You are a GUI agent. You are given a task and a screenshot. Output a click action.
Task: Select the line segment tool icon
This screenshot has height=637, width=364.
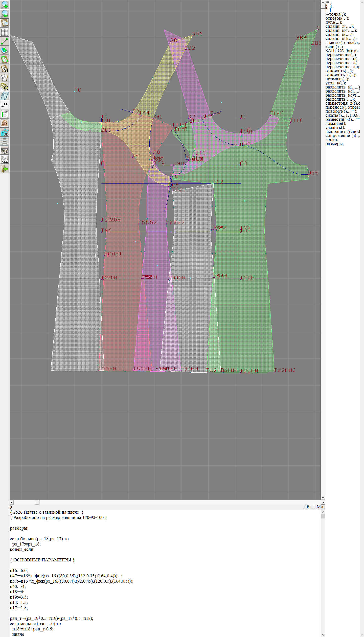pos(5,41)
